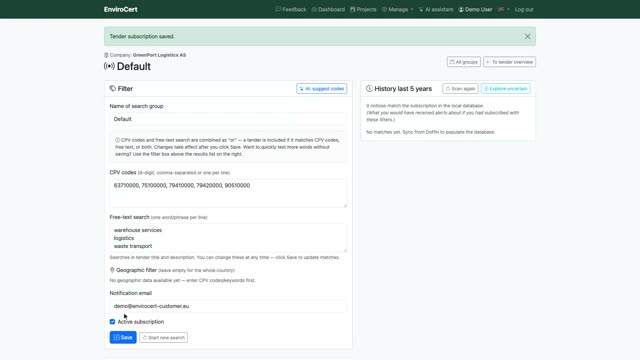Click the 'Active subscription' label text

tap(141, 322)
